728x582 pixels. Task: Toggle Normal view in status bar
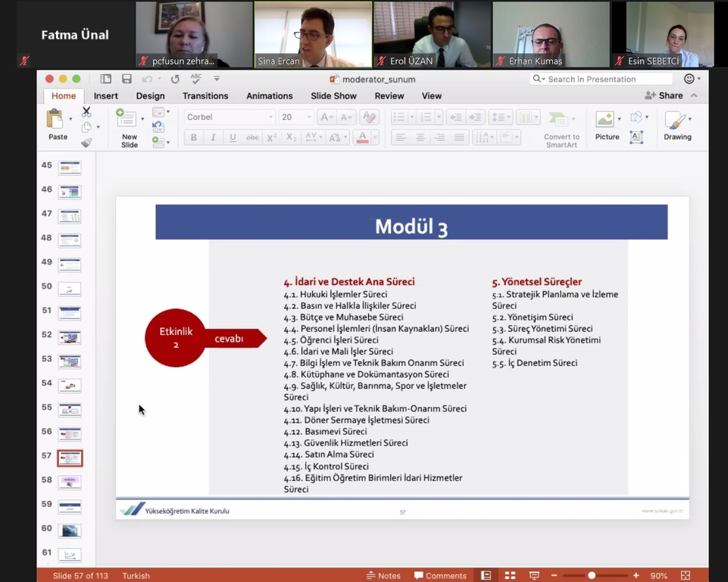point(486,576)
